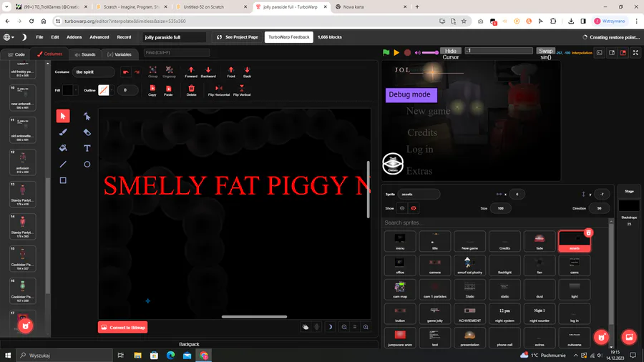The height and width of the screenshot is (362, 644).
Task: Open the Addons menu
Action: coord(74,37)
